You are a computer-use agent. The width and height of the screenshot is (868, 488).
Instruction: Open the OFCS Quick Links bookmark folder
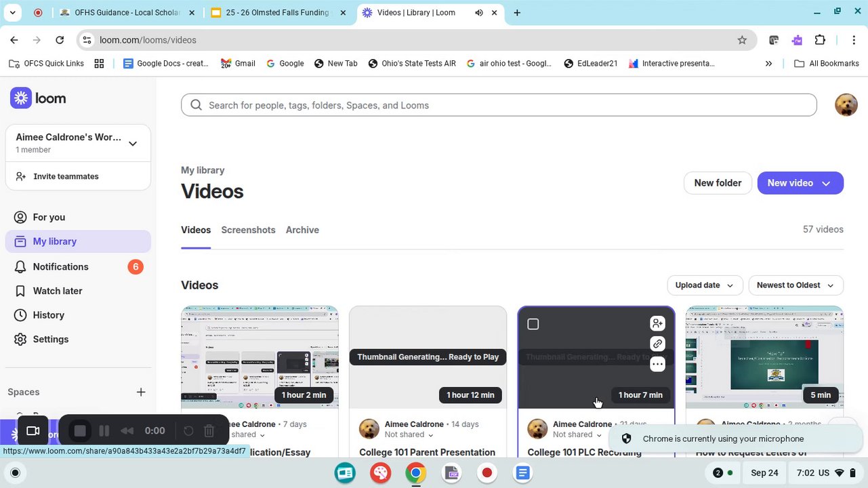(x=46, y=64)
